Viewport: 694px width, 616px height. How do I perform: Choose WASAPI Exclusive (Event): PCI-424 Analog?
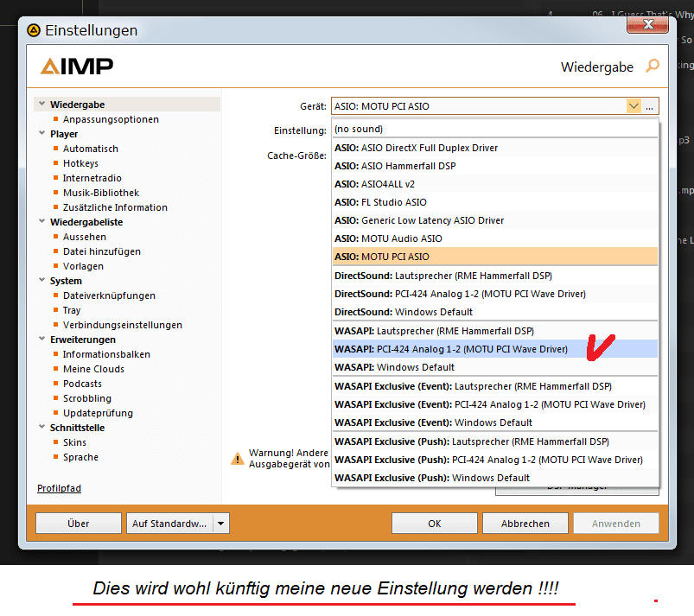pos(495,404)
